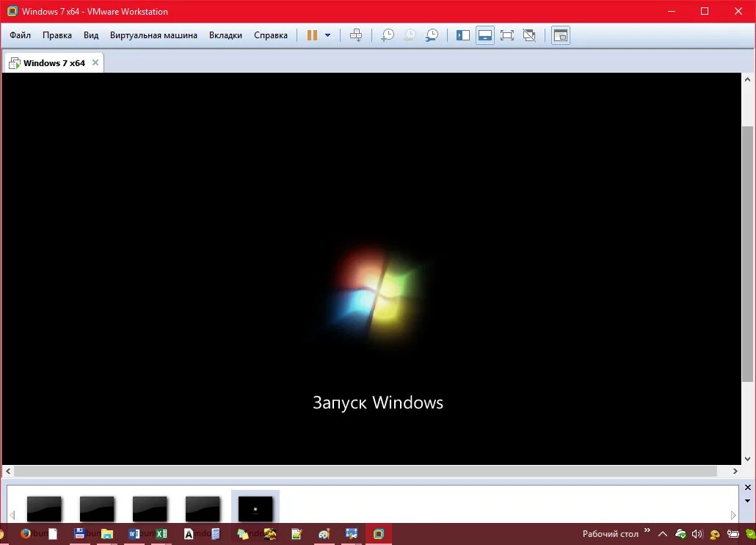Click the letter A font app in taskbar
This screenshot has height=545, width=756.
tap(189, 534)
